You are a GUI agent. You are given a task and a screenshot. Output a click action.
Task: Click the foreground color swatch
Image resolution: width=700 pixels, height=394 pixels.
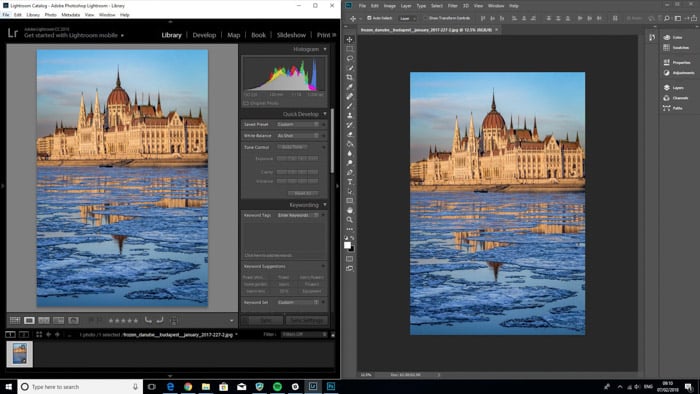[347, 245]
